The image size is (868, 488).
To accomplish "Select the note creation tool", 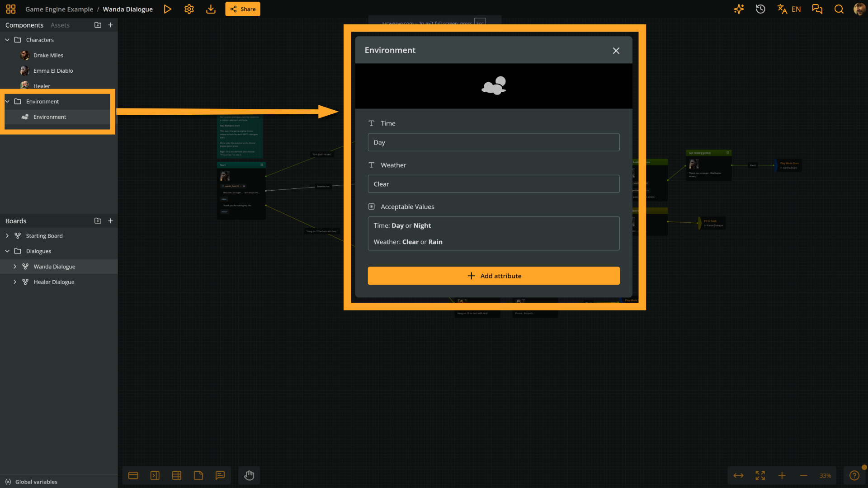I will click(198, 475).
